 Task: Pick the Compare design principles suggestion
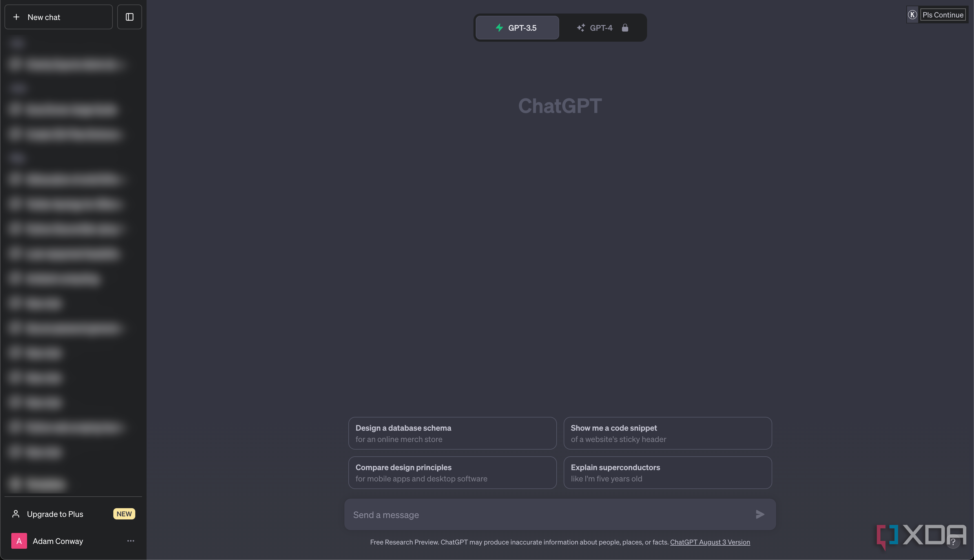[x=452, y=473]
